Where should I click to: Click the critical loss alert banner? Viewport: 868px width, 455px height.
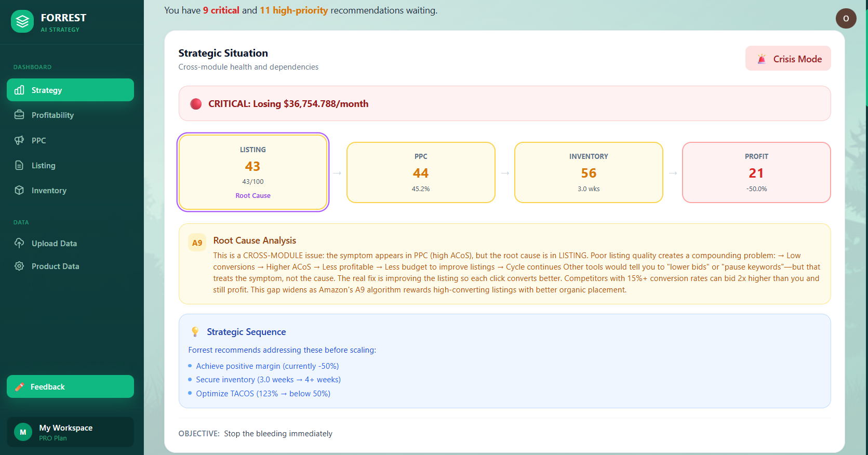point(504,103)
